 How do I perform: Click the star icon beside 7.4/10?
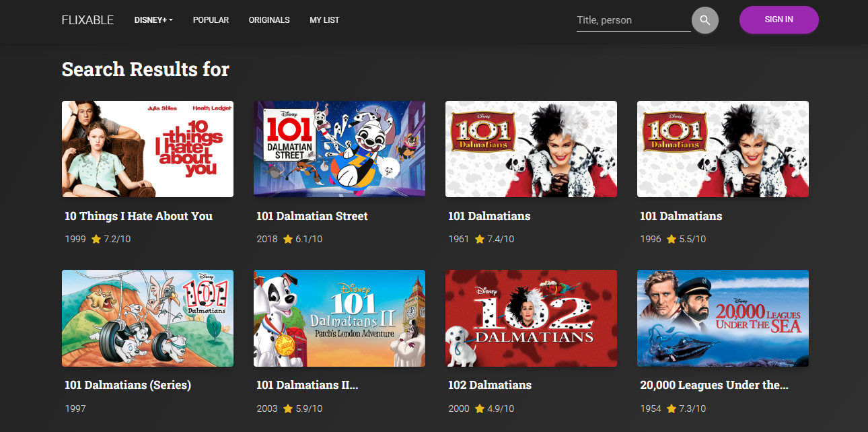pyautogui.click(x=480, y=239)
